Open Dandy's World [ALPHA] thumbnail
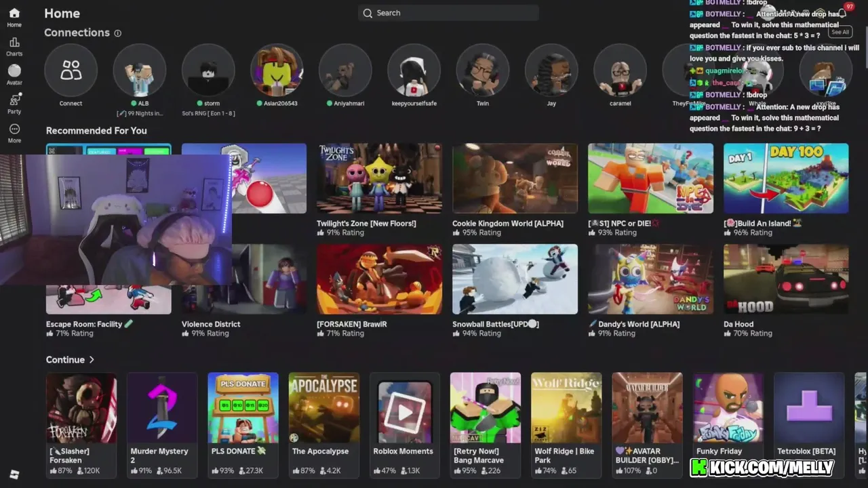Screen dimensions: 868x488 click(x=650, y=279)
